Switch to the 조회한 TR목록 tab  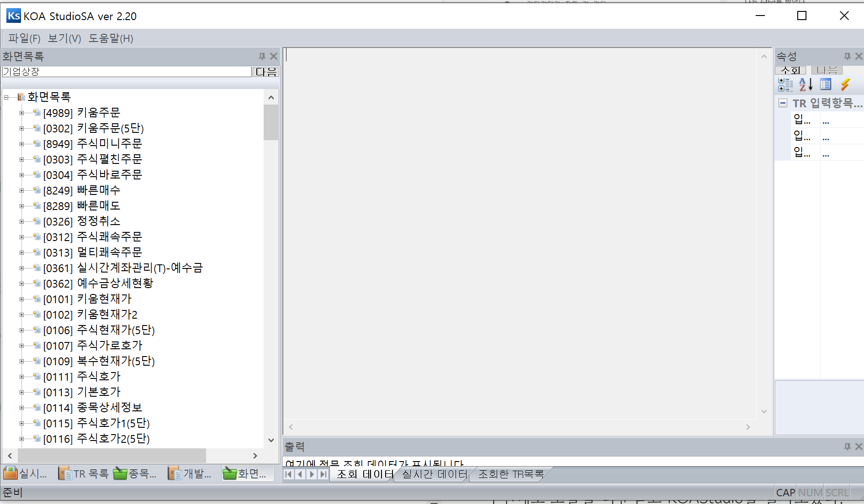click(511, 474)
